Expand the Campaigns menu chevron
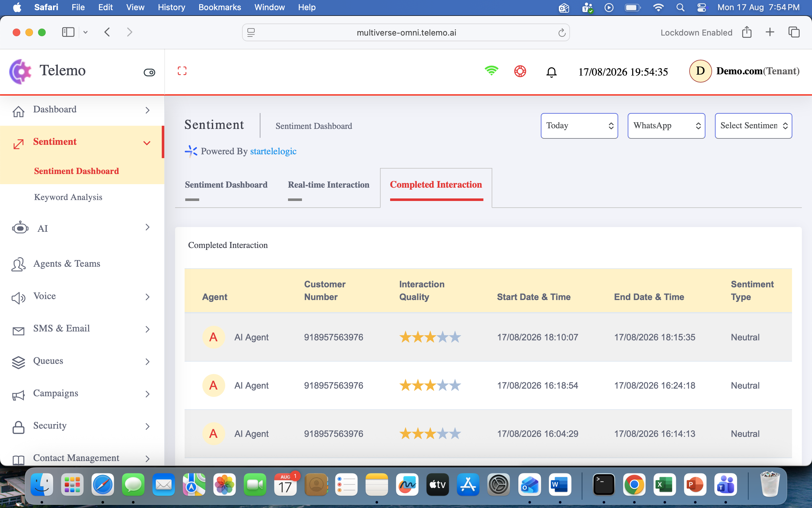 (x=147, y=394)
